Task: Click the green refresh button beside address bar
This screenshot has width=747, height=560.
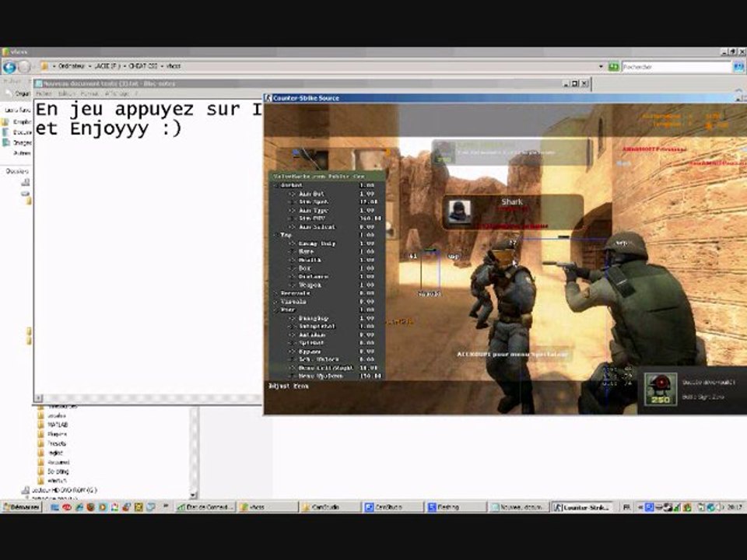Action: click(614, 67)
